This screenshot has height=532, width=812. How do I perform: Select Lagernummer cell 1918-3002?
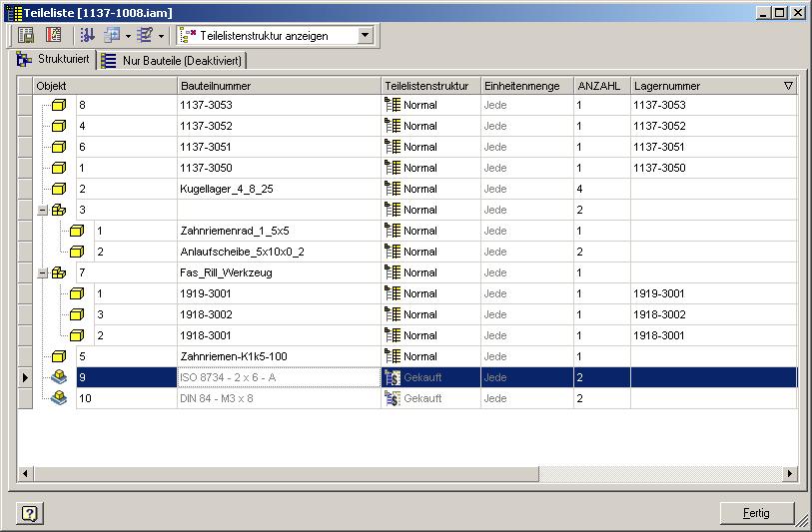click(713, 314)
